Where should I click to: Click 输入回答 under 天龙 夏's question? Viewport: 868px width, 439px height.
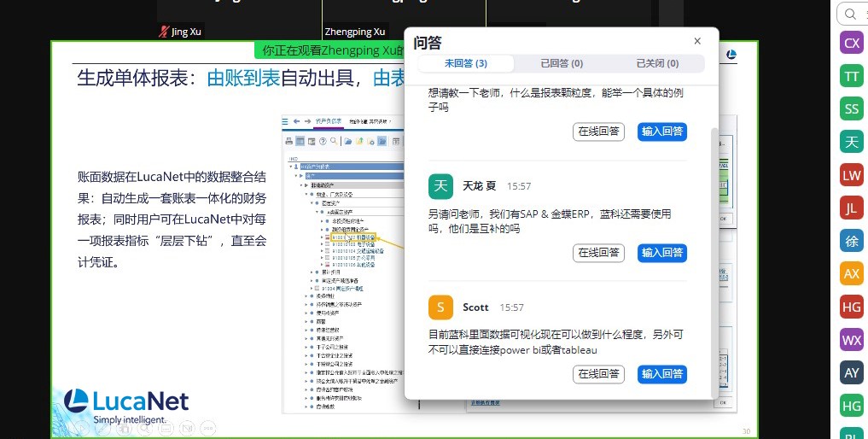point(662,253)
